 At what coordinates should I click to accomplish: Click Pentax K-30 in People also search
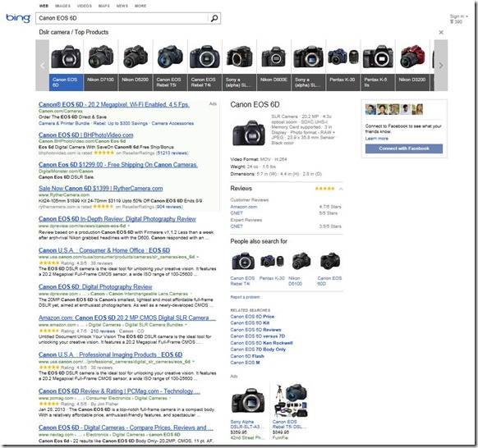coord(272,267)
